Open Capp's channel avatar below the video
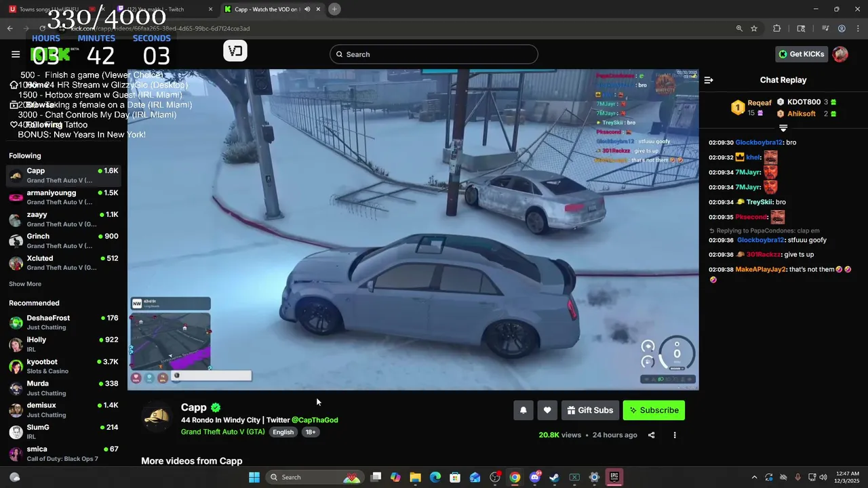 pyautogui.click(x=157, y=416)
